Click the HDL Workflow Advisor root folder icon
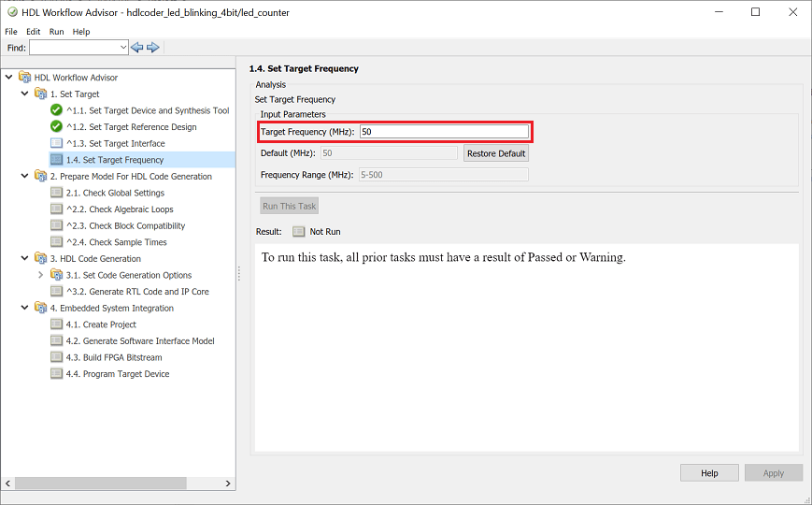The width and height of the screenshot is (812, 505). [x=24, y=78]
